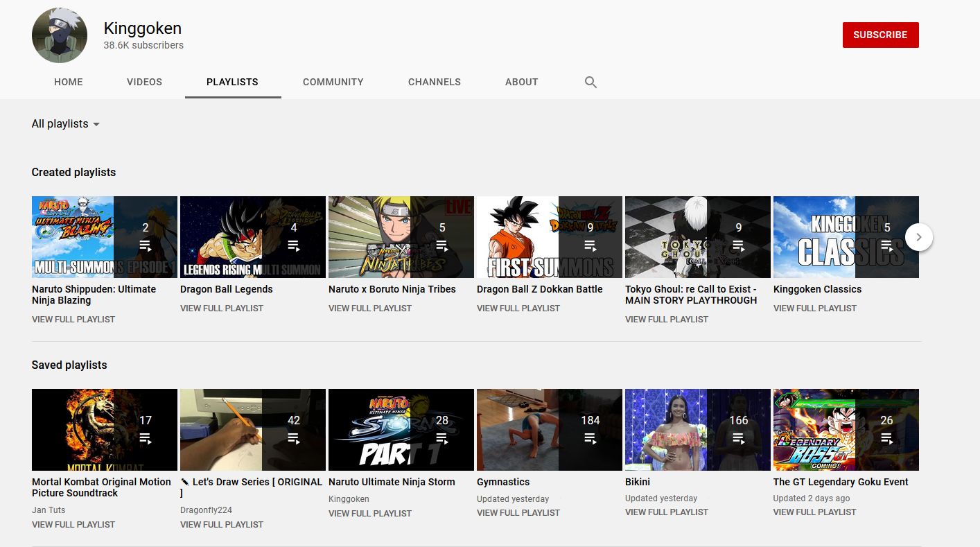View full playlist for Naruto Shippuden Ninja Blazing
The height and width of the screenshot is (547, 980).
73,320
